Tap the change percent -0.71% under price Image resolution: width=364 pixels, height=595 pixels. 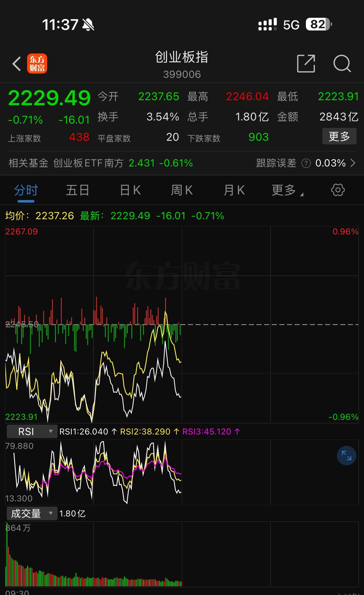pyautogui.click(x=25, y=120)
